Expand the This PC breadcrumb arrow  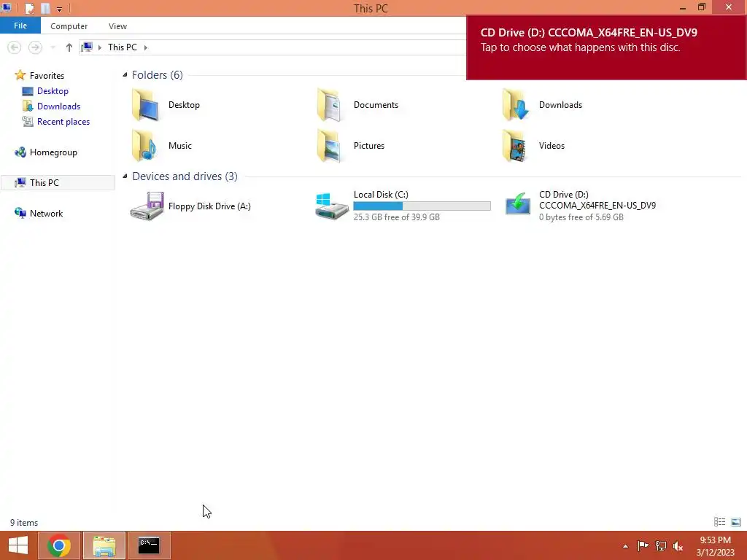point(146,47)
